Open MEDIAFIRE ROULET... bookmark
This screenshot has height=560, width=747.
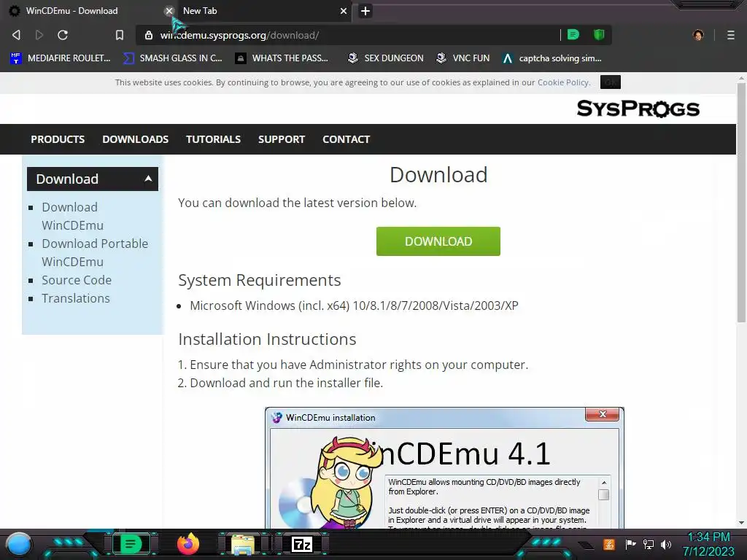pyautogui.click(x=61, y=58)
